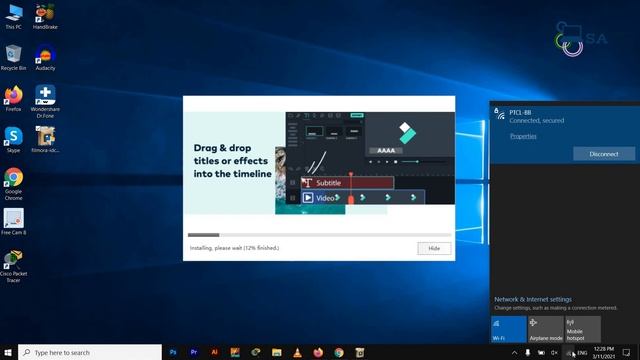Image resolution: width=640 pixels, height=360 pixels.
Task: Switch to Firefox in the taskbar
Action: [318, 352]
